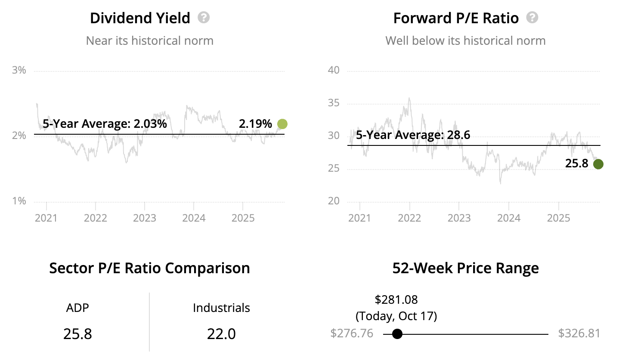Click the $326.81 52-week high price
The image size is (619, 364).
tap(579, 333)
